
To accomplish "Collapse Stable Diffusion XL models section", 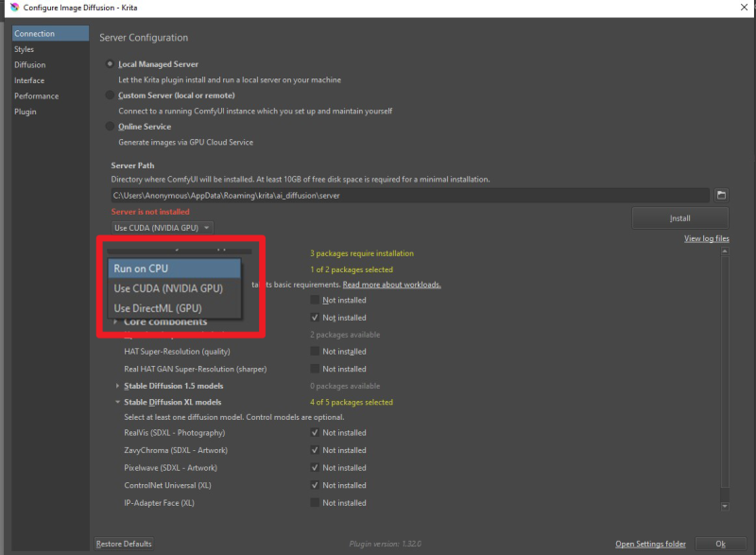I will coord(117,402).
